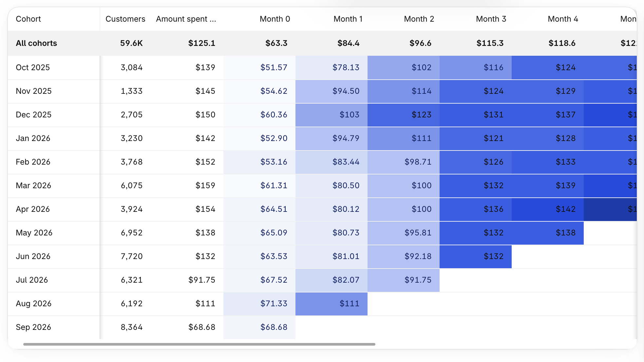This screenshot has height=362, width=644.
Task: Click the $142 cell for Apr 2026
Action: [548, 209]
